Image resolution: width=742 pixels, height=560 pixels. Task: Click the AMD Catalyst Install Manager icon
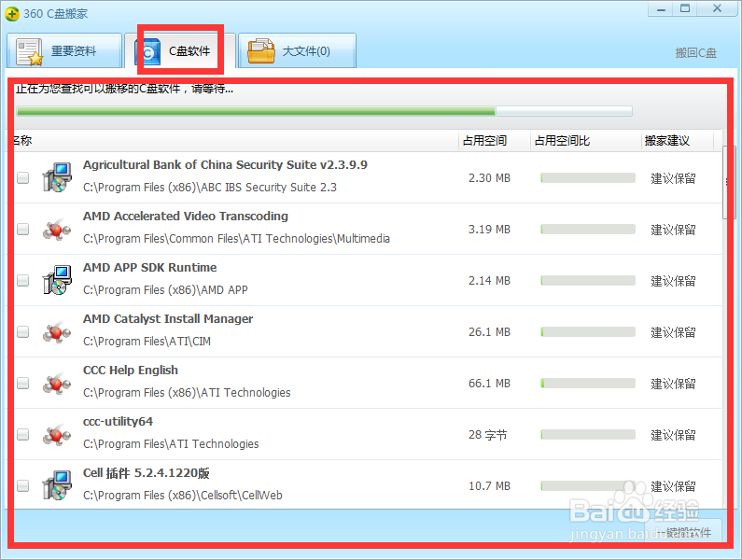click(x=57, y=332)
